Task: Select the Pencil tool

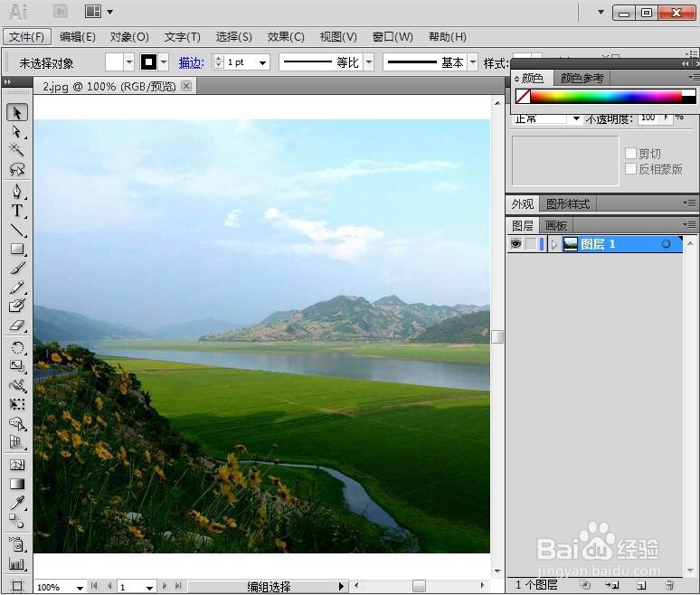Action: tap(17, 287)
